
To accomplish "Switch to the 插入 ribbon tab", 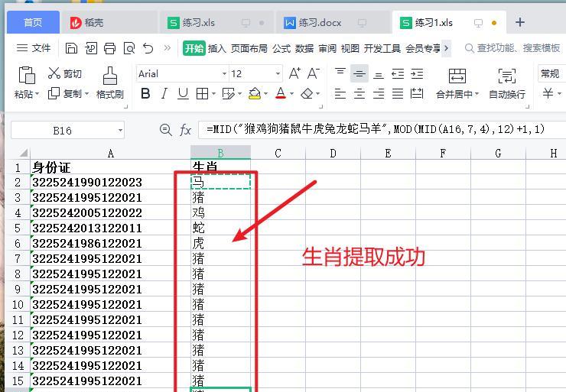I will 217,48.
